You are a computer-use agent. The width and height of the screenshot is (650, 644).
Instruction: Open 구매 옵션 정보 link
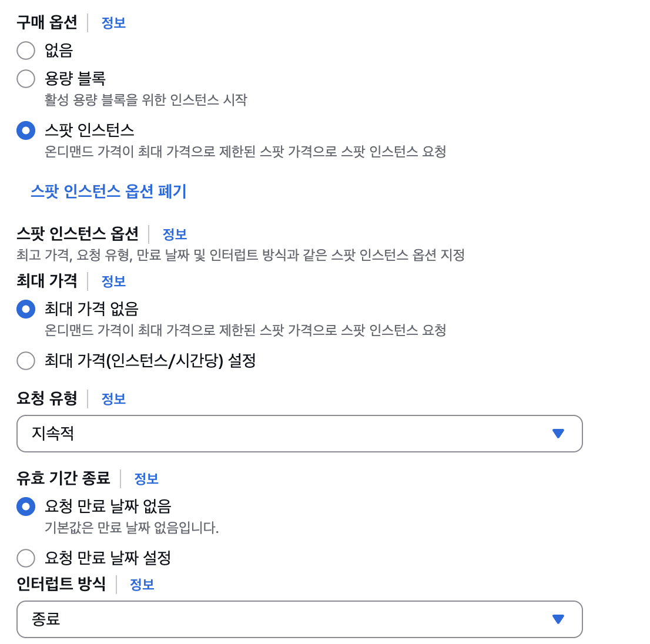click(113, 22)
